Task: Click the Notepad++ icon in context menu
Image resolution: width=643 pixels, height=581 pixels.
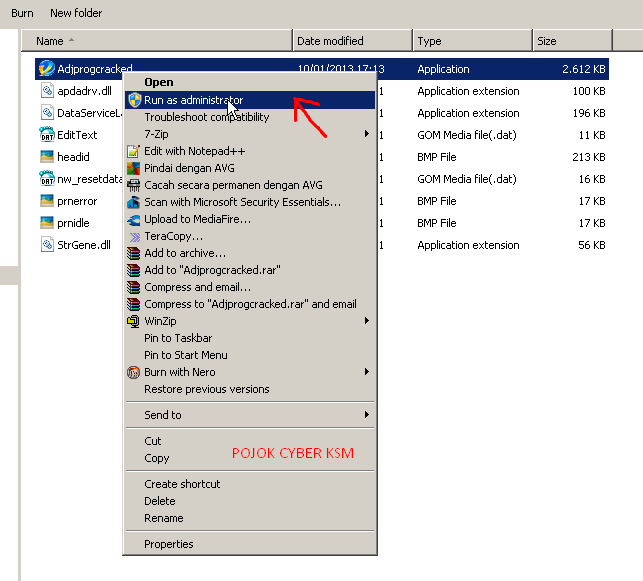Action: (x=133, y=151)
